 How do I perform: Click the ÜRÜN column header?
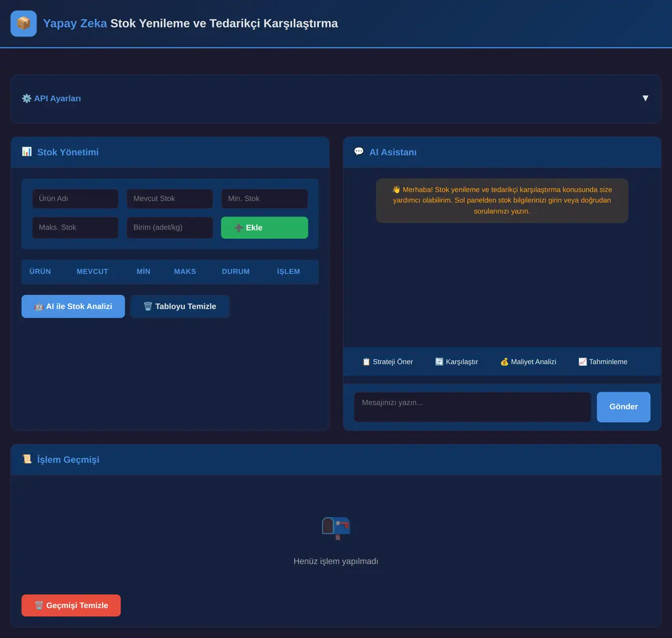(40, 271)
